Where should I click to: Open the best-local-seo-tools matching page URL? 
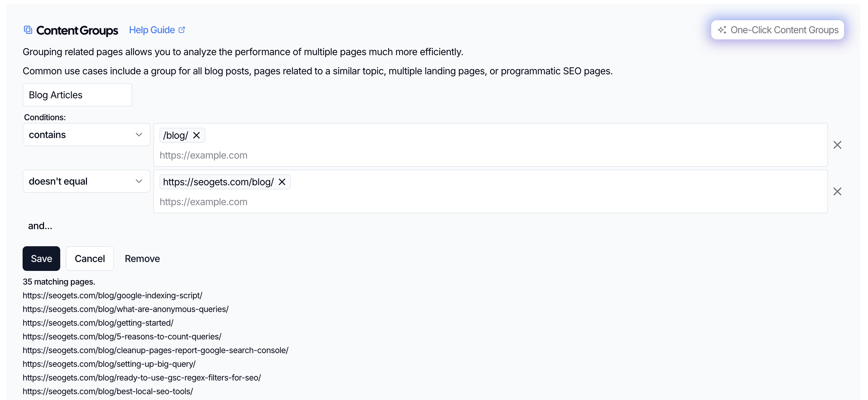[x=108, y=391]
